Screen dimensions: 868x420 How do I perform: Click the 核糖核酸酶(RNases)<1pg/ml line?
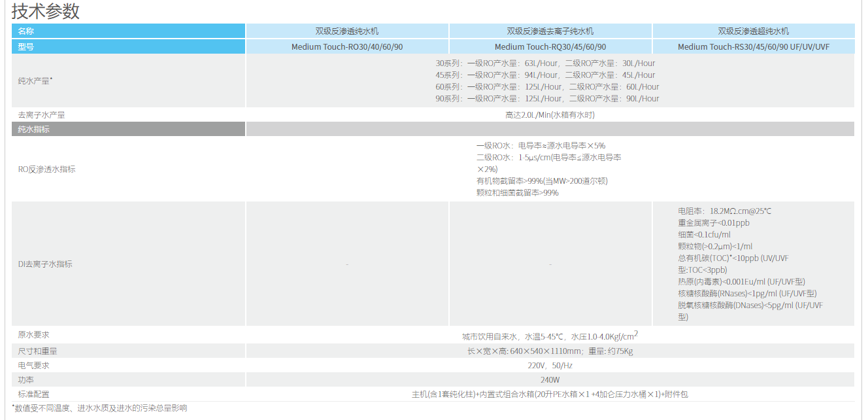(747, 294)
